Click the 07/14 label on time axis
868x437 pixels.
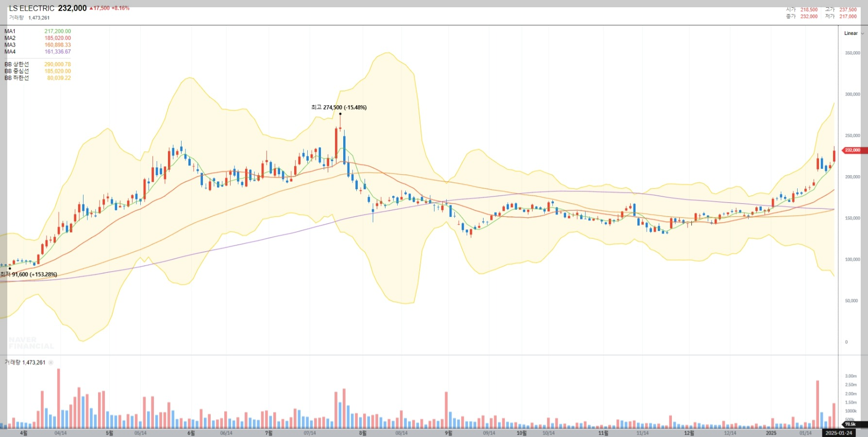[x=310, y=433]
